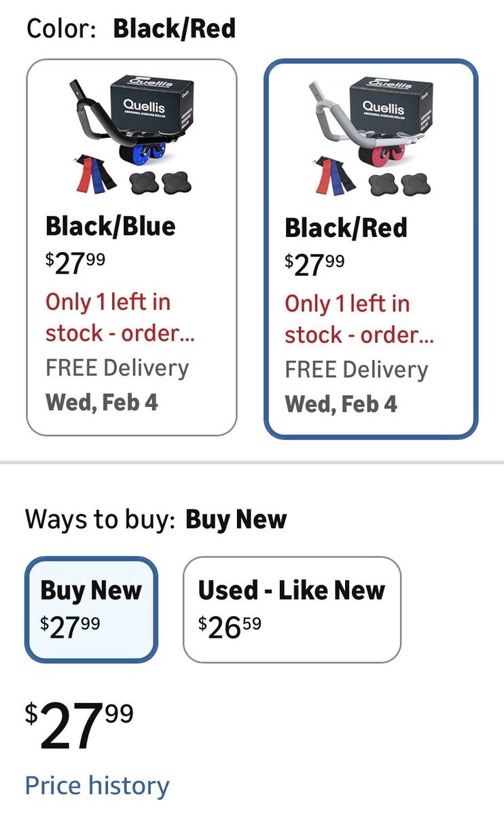Click the Wed, Feb 4 date under Black/Red
The height and width of the screenshot is (815, 504).
click(x=340, y=404)
